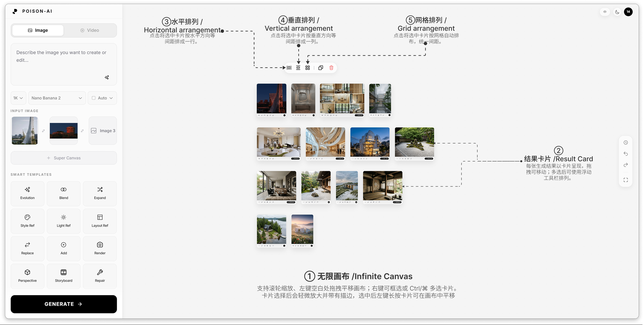
Task: Select the Vertical arrangement icon in floating toolbar
Action: pos(298,68)
